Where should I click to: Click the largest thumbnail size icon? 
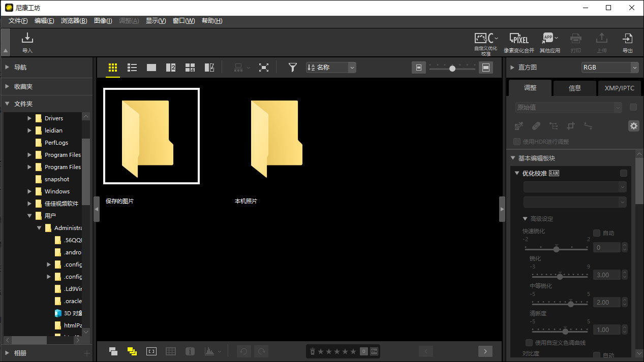point(486,68)
